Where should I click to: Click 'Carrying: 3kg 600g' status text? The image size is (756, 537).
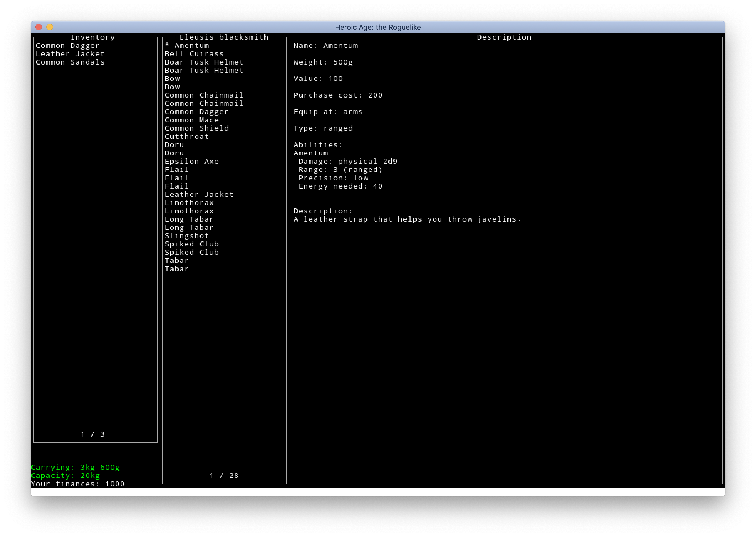pyautogui.click(x=75, y=467)
